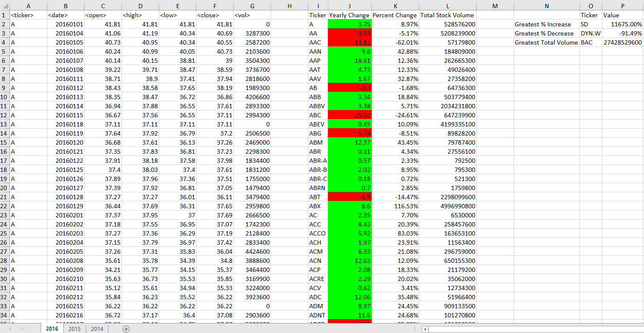Image resolution: width=644 pixels, height=333 pixels.
Task: Click the 83.03% percent change cell
Action: [x=395, y=233]
